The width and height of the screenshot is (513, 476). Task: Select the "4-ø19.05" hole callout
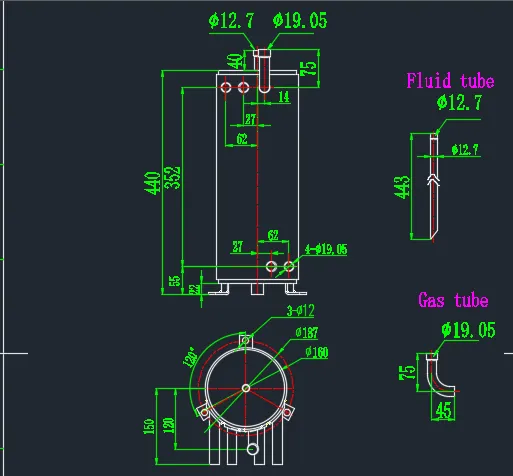coord(326,249)
